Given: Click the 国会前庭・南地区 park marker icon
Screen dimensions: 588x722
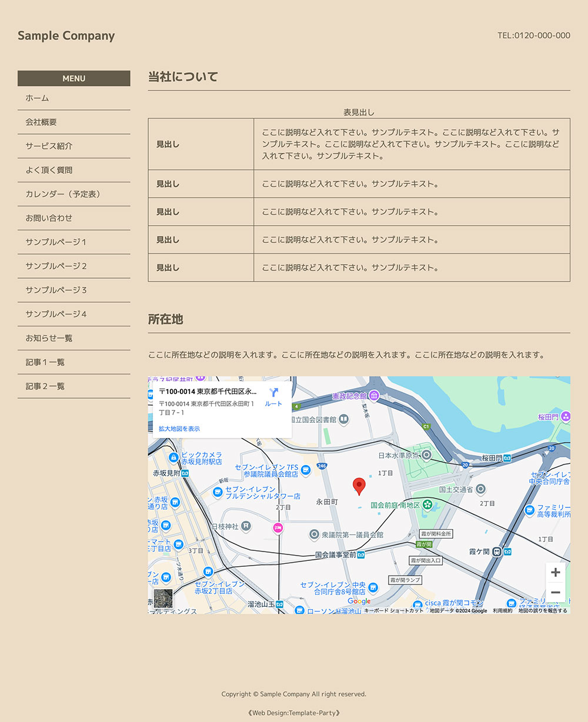Looking at the screenshot, I should pos(427,504).
